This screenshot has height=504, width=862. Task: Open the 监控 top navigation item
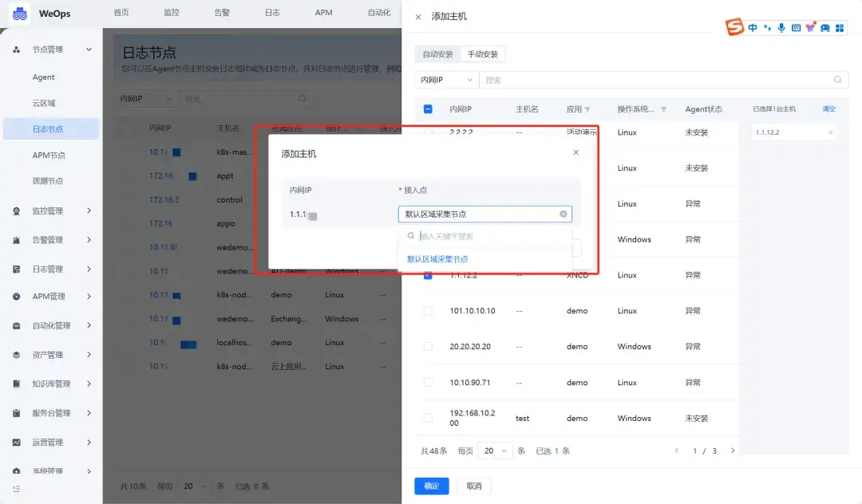tap(172, 13)
